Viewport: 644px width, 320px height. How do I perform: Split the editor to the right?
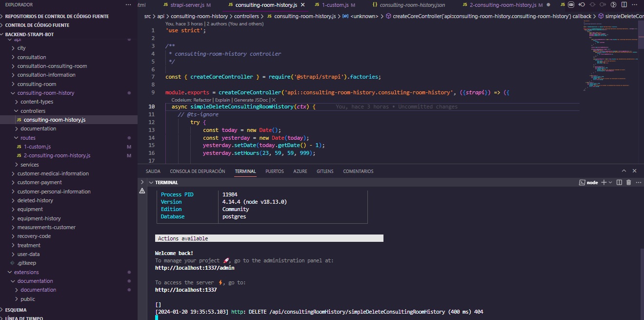[624, 5]
